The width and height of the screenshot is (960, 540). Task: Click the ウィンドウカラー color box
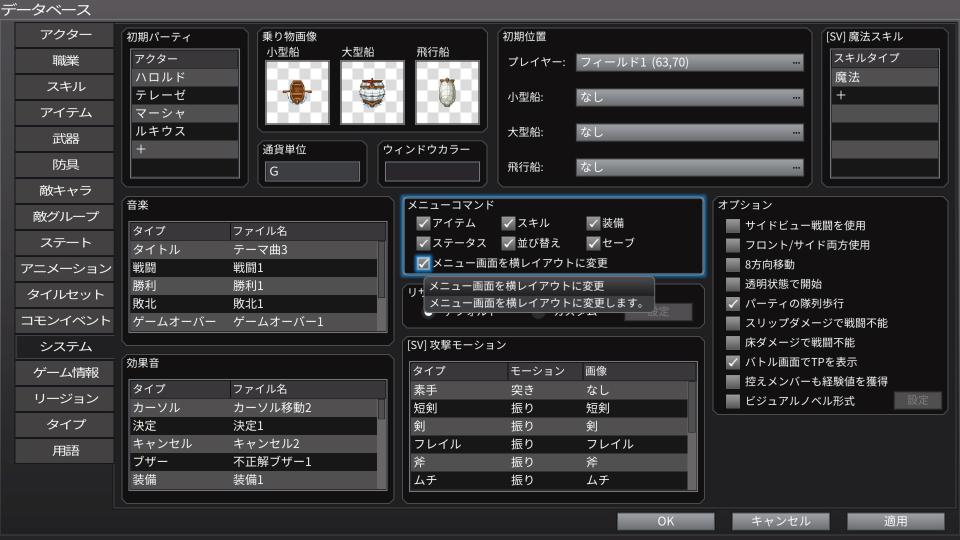coord(433,172)
